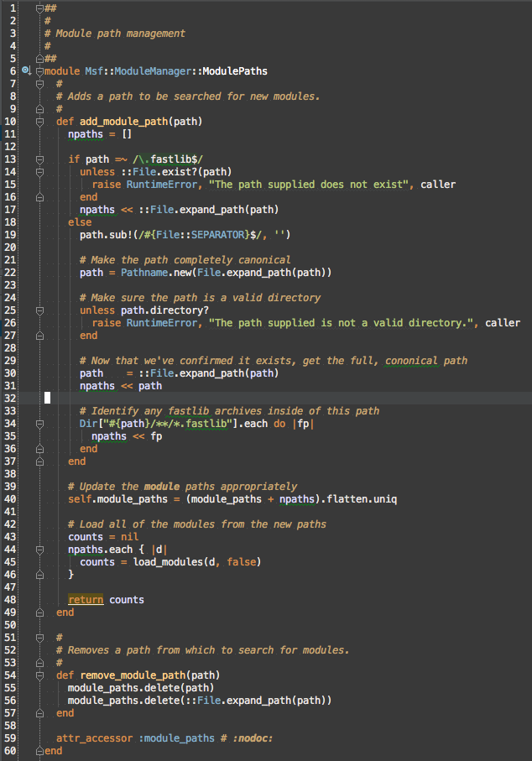The height and width of the screenshot is (761, 532).
Task: Fold the unless path.directory? block
Action: (39, 310)
